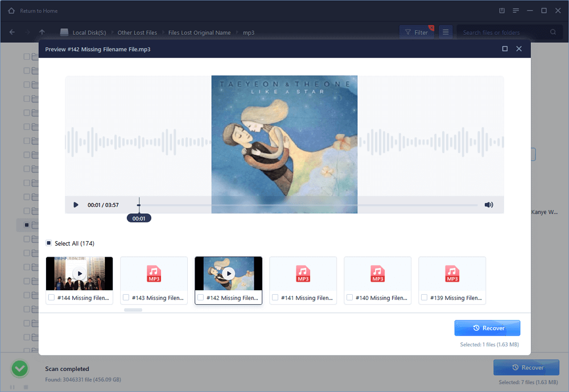This screenshot has height=392, width=569.
Task: Check the #144 Missing Filename file
Action: pyautogui.click(x=52, y=297)
